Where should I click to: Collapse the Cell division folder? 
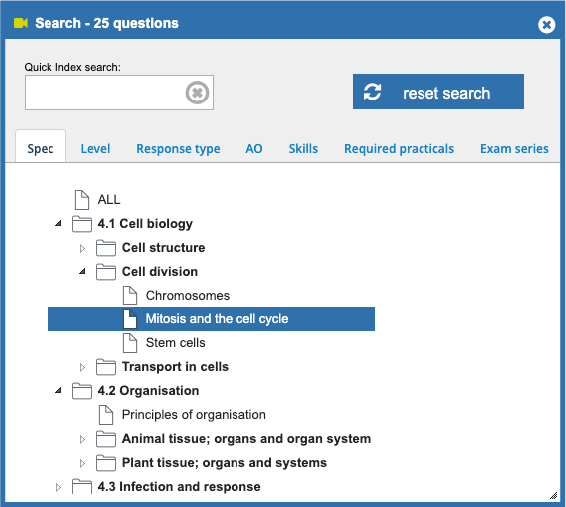(82, 271)
